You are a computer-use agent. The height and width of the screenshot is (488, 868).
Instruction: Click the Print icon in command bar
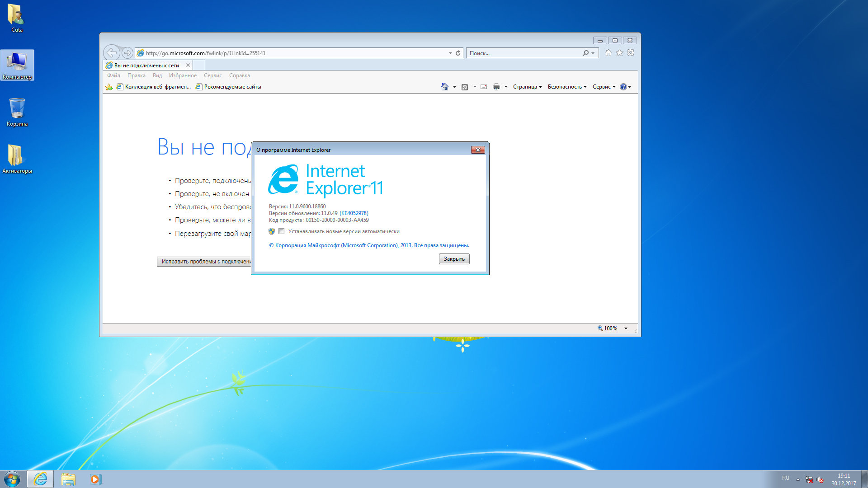coord(496,87)
